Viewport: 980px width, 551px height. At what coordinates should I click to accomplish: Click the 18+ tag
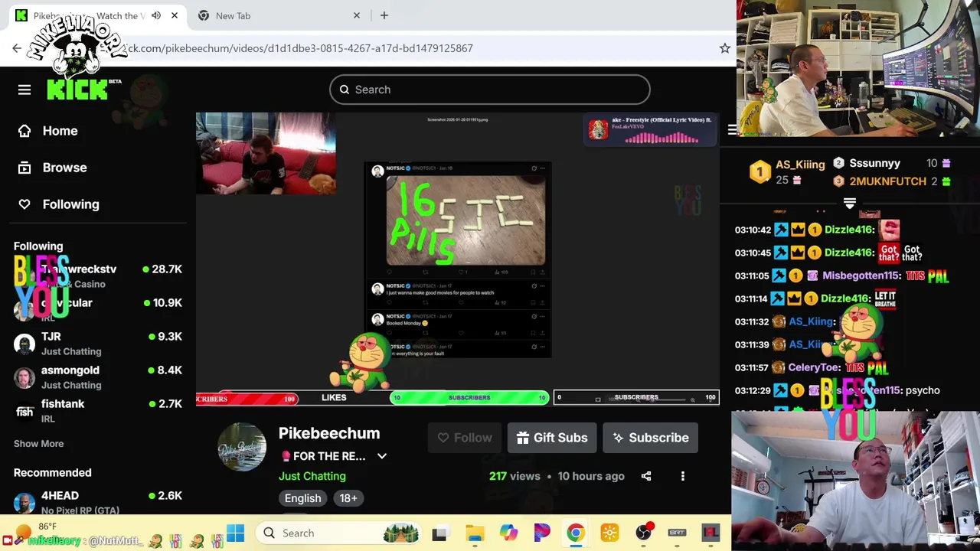coord(348,498)
